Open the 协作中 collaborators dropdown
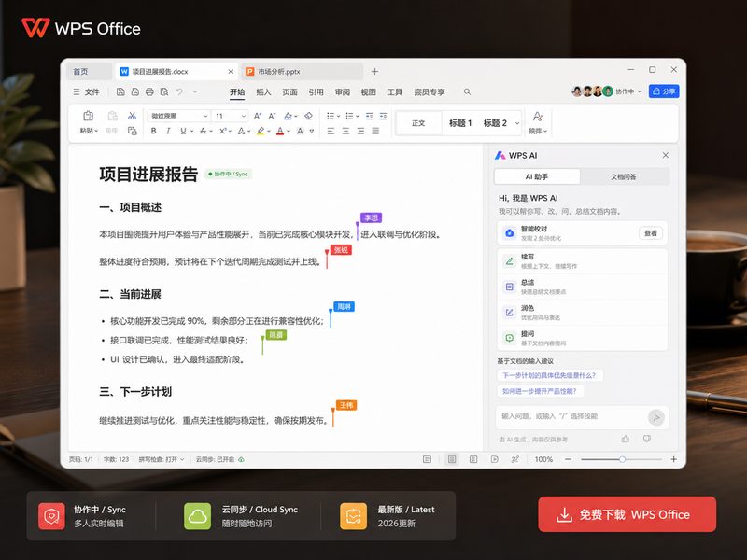 click(628, 91)
